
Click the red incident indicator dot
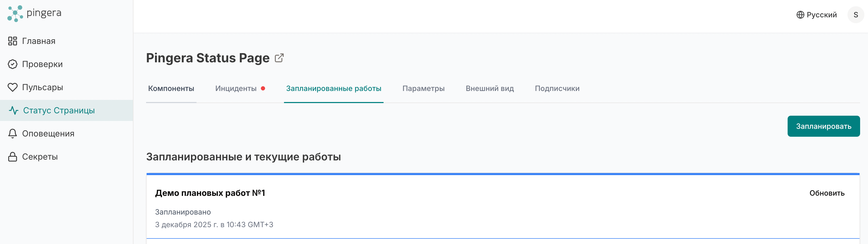(x=263, y=88)
